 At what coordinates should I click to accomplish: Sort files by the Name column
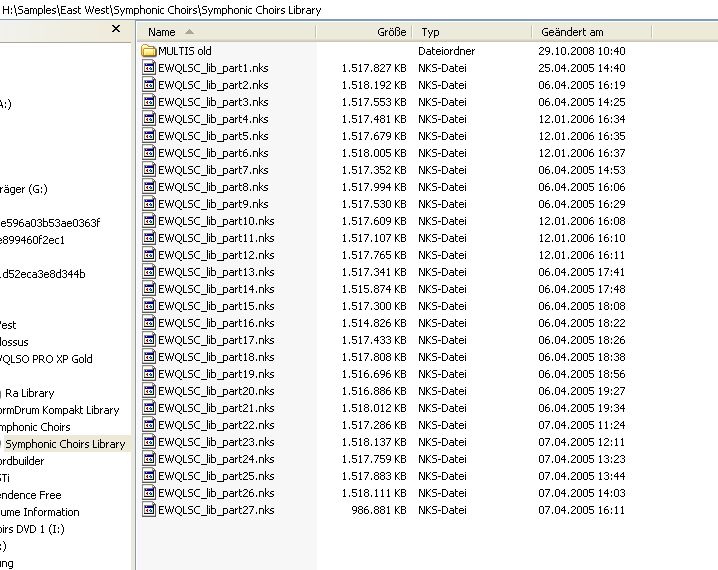coord(226,32)
